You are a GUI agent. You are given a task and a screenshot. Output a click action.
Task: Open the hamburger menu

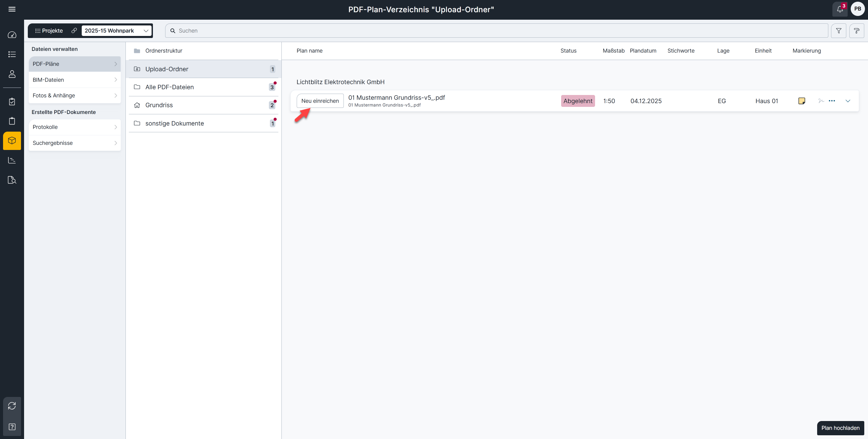12,9
